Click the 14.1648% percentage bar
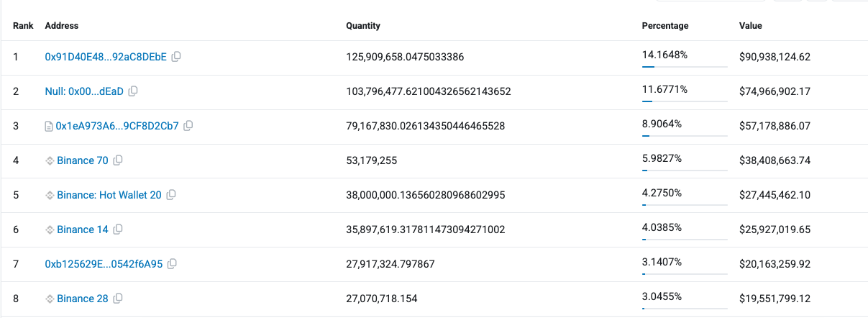Viewport: 868px width, 318px height. (x=685, y=66)
